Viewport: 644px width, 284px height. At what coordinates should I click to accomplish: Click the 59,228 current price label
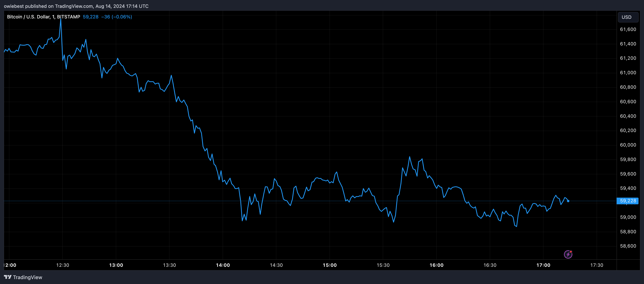tap(628, 201)
